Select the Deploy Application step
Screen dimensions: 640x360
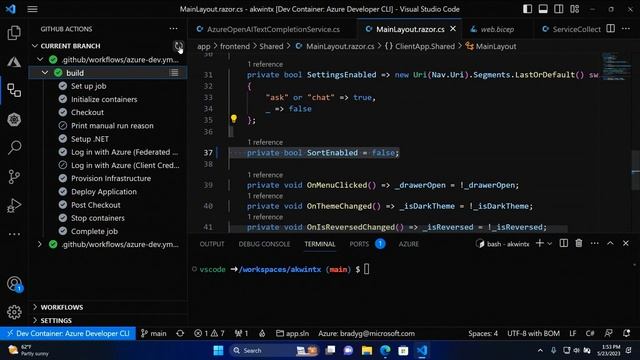(x=104, y=192)
